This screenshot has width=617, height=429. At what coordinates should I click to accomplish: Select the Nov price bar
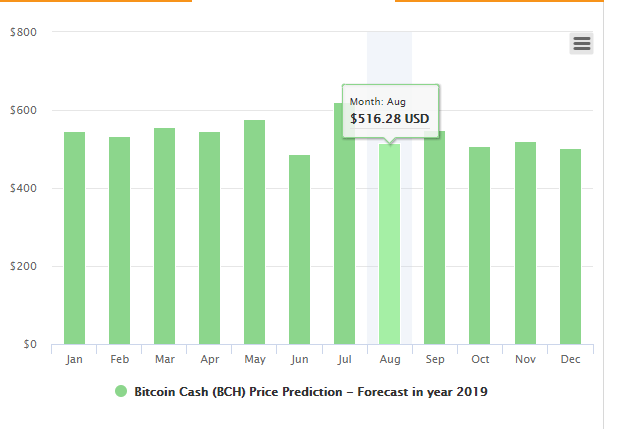(525, 243)
